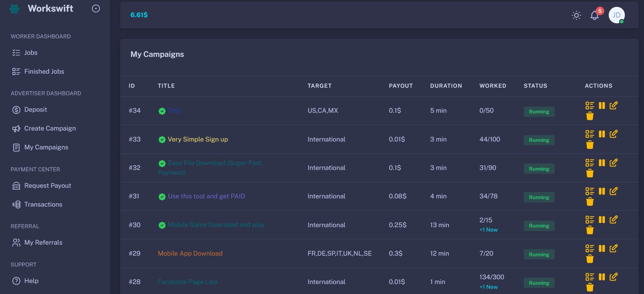Open JD user avatar menu
Viewport: 644px width, 294px height.
coord(616,15)
